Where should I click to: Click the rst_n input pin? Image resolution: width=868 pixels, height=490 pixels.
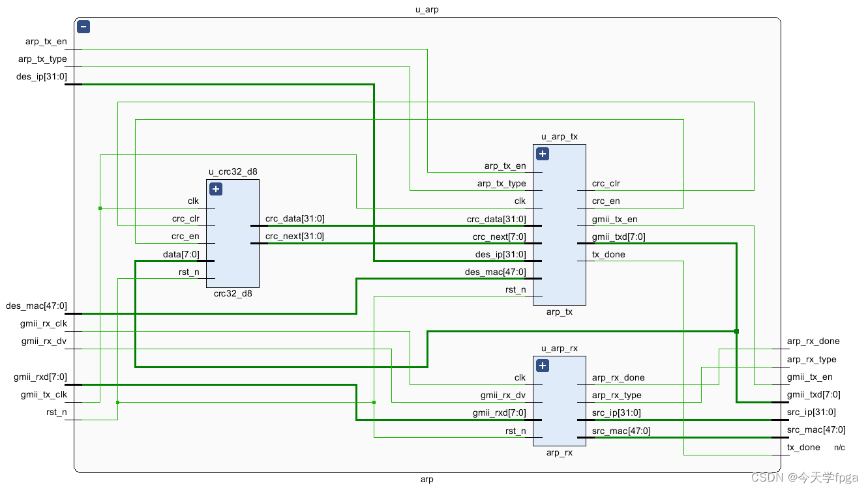click(x=56, y=412)
